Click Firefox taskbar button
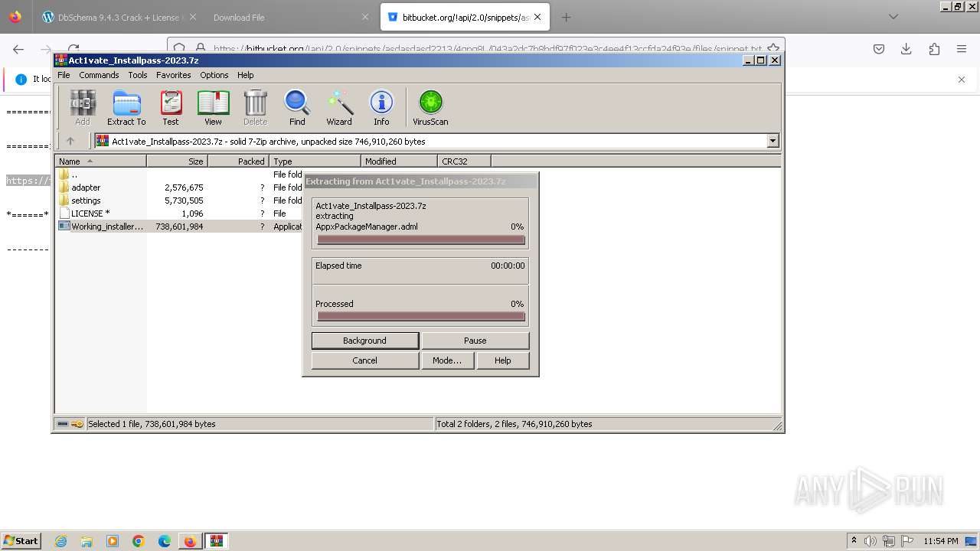The image size is (980, 551). [x=190, y=541]
